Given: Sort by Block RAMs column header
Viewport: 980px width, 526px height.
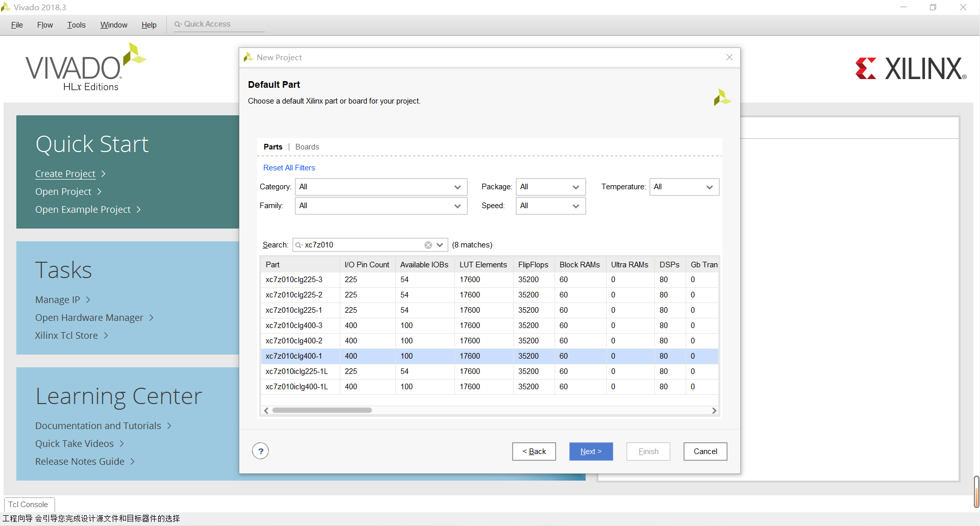Looking at the screenshot, I should tap(580, 265).
